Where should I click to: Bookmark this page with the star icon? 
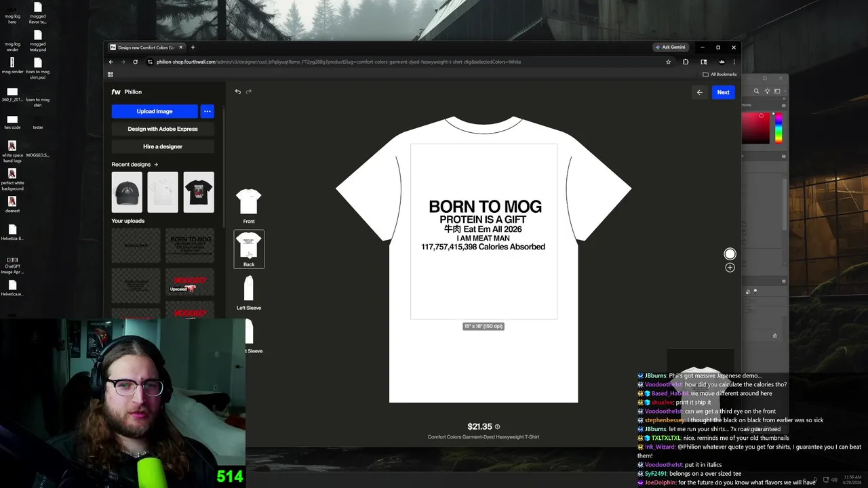[668, 62]
